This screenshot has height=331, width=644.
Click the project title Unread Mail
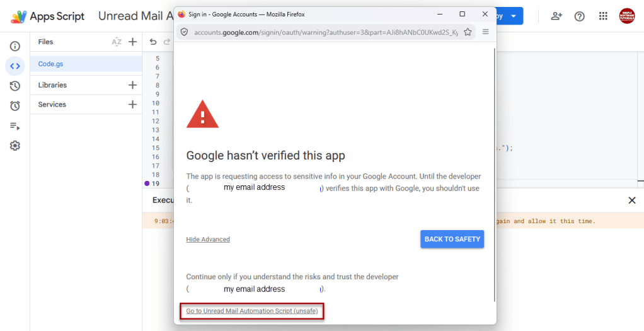click(135, 16)
